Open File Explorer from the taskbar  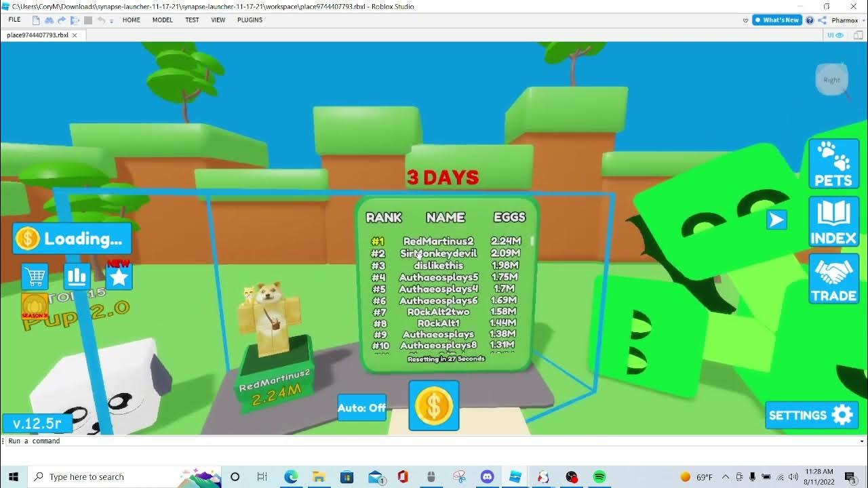click(x=319, y=476)
